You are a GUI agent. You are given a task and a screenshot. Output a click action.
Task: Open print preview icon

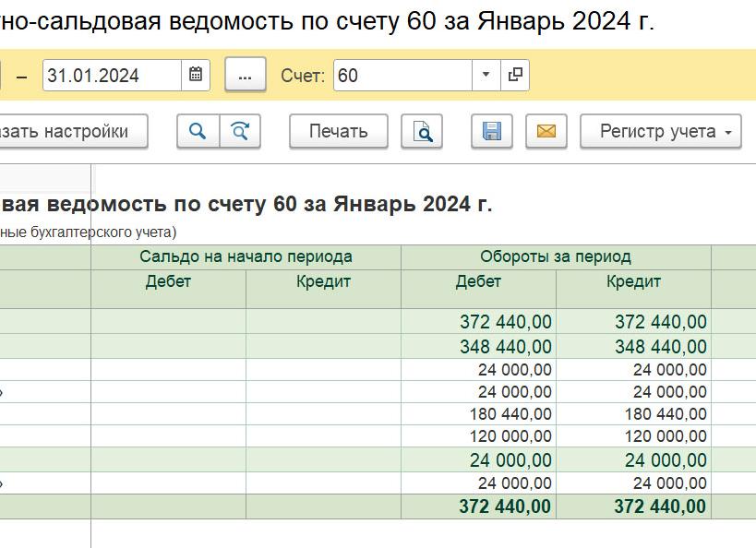pyautogui.click(x=422, y=131)
